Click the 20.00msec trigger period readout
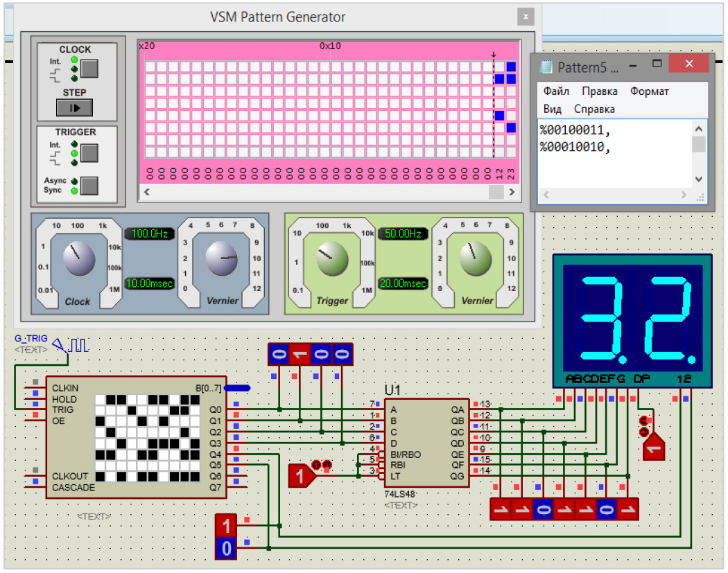The width and height of the screenshot is (728, 573). (x=403, y=283)
